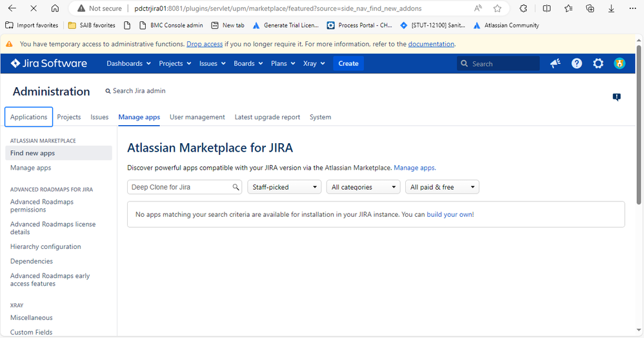Click the browser home icon

click(55, 8)
